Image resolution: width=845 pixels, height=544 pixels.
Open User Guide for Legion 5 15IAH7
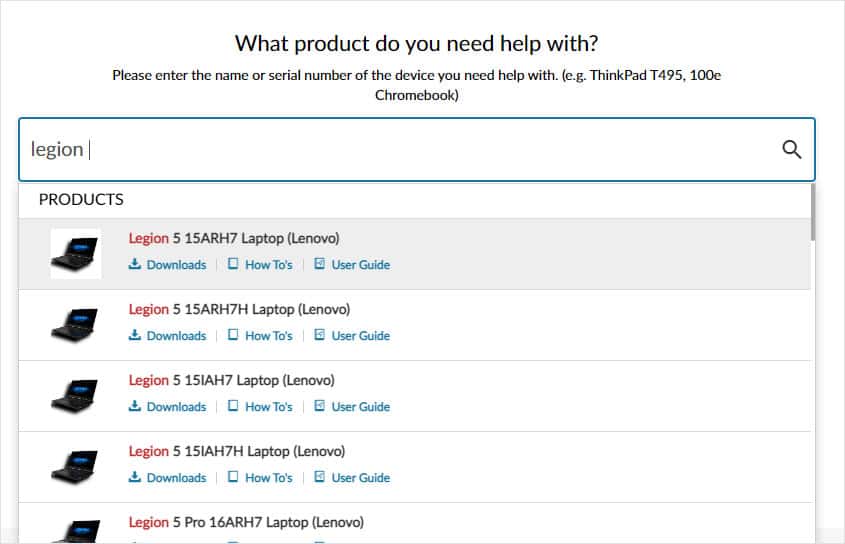(352, 407)
